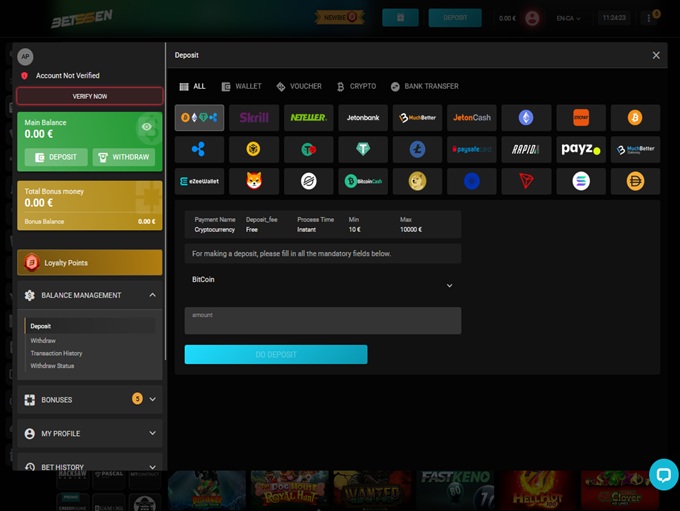Toggle Main Balance visibility eye icon
Viewport: 680px width, 511px height.
(147, 127)
